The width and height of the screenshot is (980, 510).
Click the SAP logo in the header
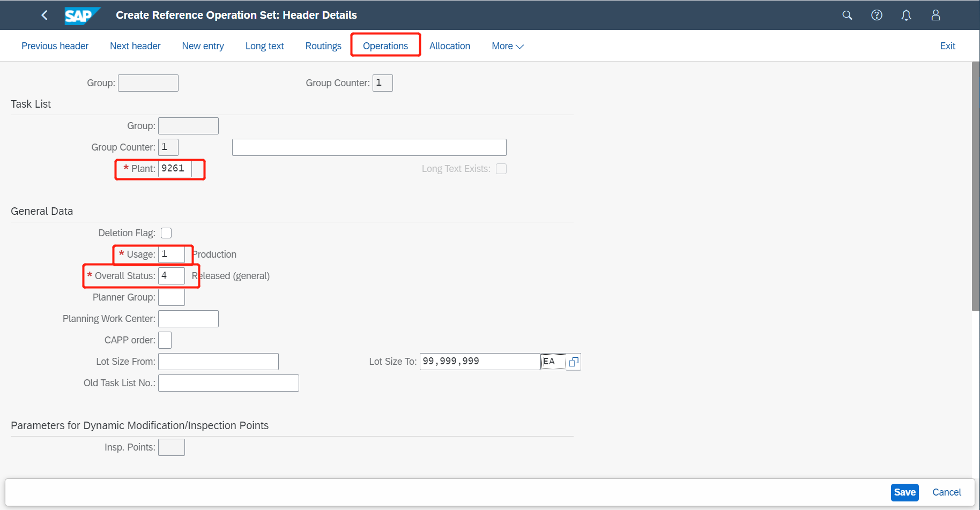click(81, 15)
